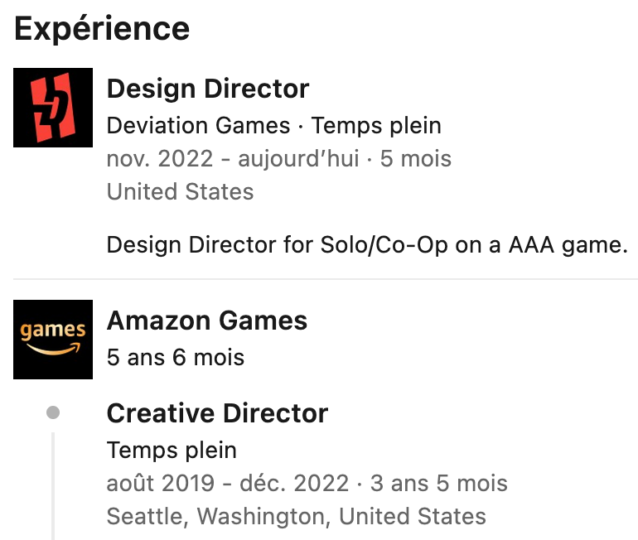Select the Creative Director position title
The width and height of the screenshot is (638, 540).
pyautogui.click(x=217, y=413)
